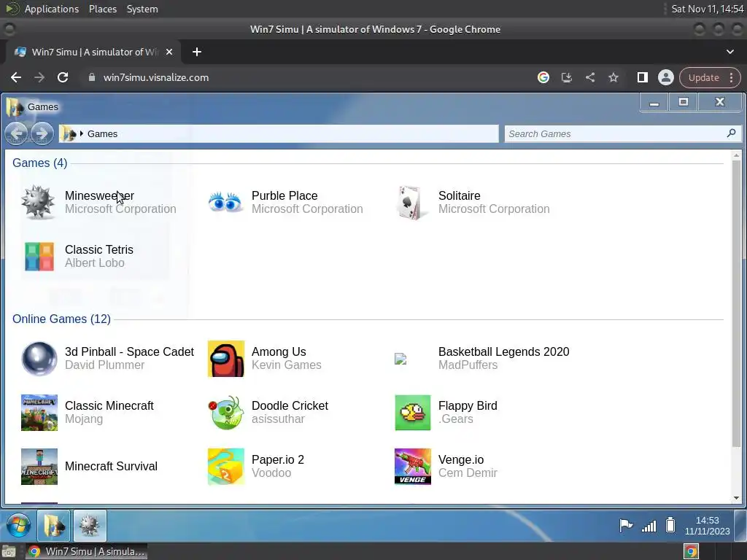Click the network signal tray icon
This screenshot has width=747, height=560.
click(649, 526)
